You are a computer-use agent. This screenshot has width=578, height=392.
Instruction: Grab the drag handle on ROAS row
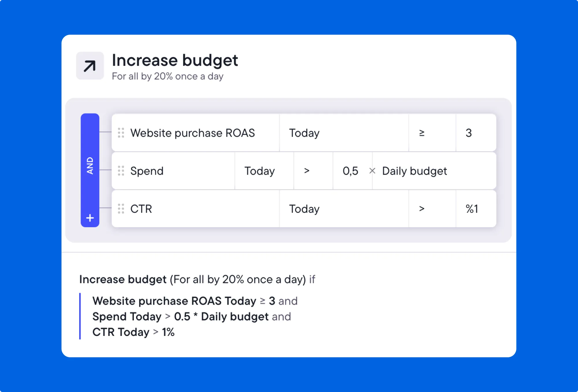pos(121,133)
